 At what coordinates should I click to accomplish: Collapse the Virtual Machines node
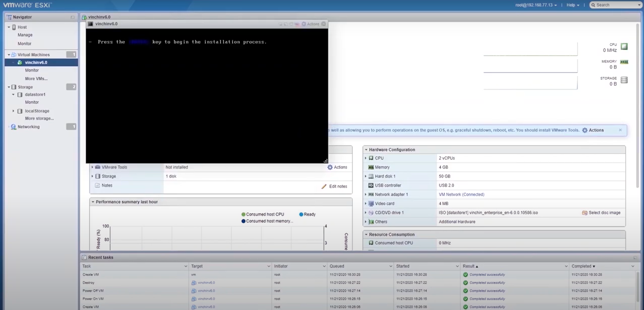point(9,55)
